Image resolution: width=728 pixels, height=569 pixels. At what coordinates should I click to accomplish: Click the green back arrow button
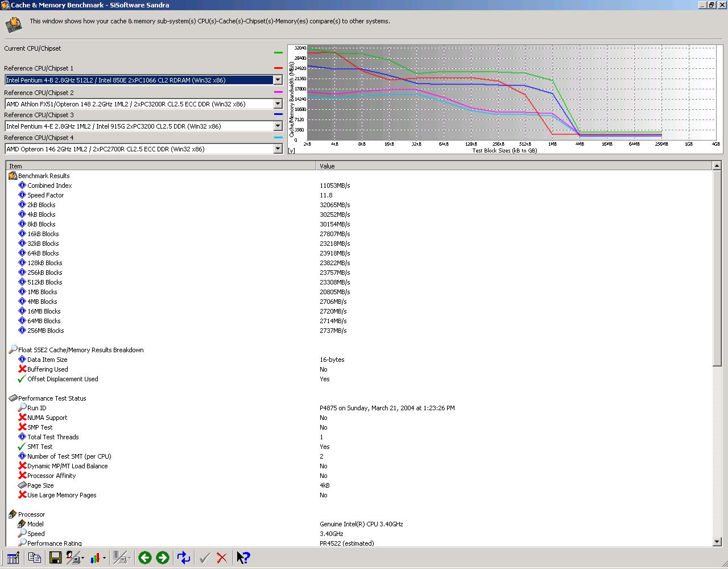tap(144, 558)
